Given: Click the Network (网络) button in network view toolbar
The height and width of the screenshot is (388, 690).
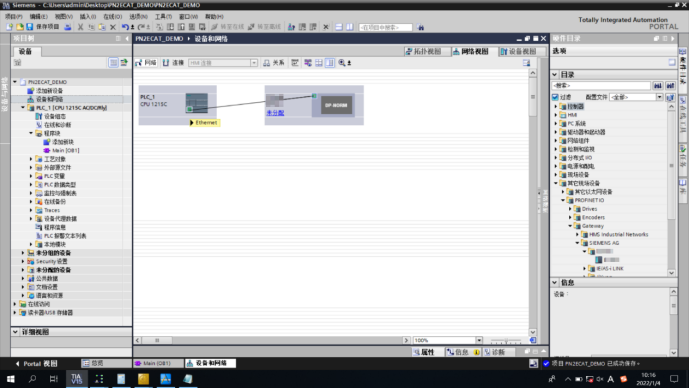Looking at the screenshot, I should [x=147, y=63].
